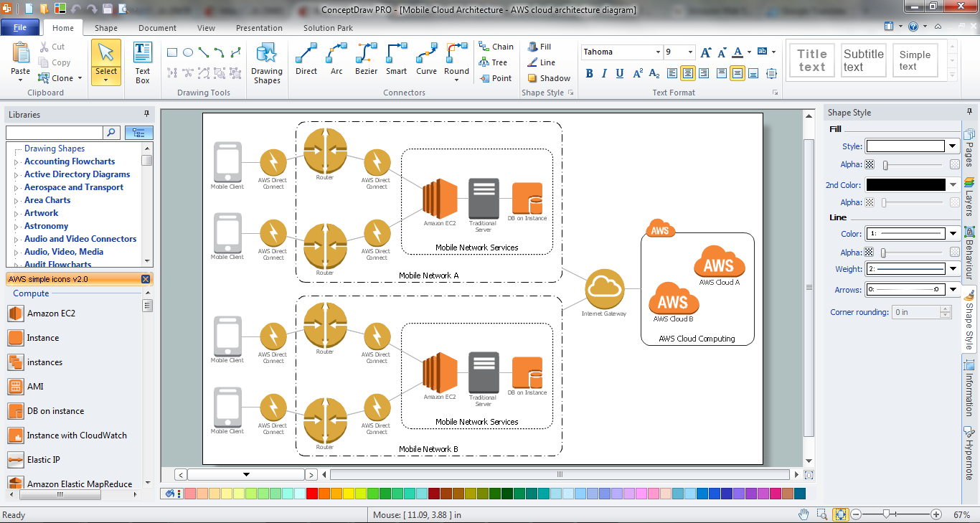Apply subscript formatting
Screen dimensions: 980x523
click(x=654, y=73)
